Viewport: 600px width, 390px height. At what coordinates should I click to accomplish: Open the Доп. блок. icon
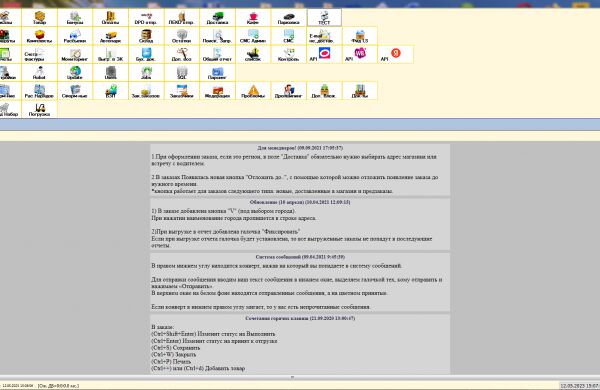(324, 91)
